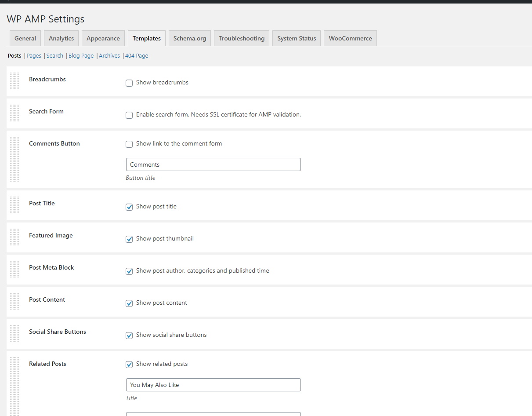Click the Post Title row label
Screen dimensions: 532x416
point(42,203)
